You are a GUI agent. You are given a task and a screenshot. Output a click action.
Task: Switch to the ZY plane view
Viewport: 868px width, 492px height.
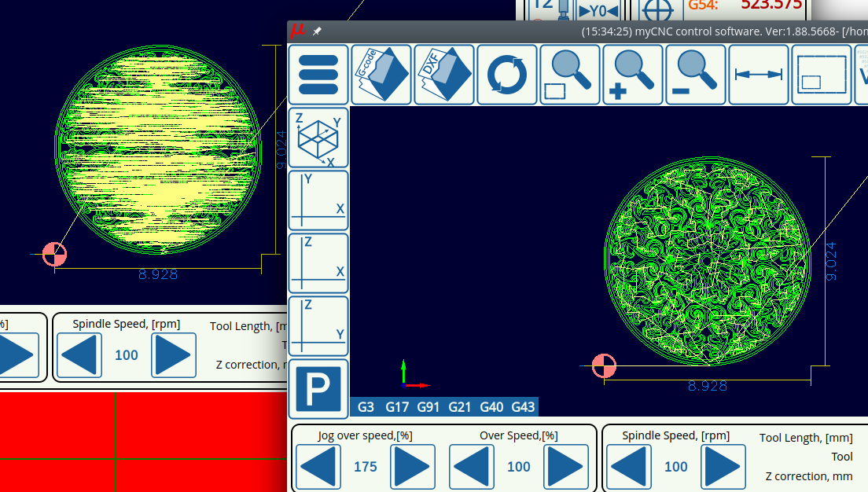pos(318,326)
